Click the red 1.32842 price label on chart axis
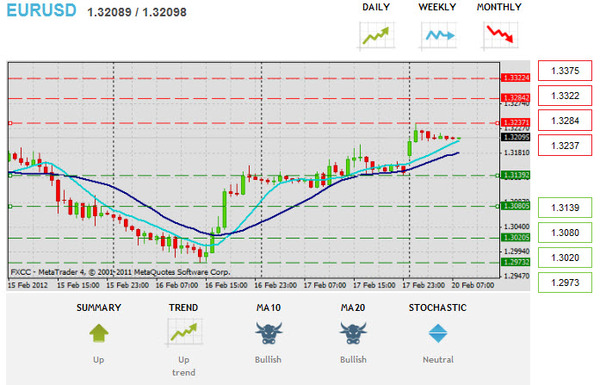Viewport: 600px width, 385px height. click(x=516, y=98)
